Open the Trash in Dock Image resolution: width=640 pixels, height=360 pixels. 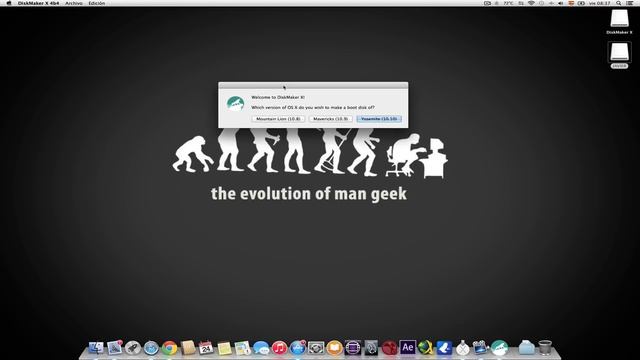pyautogui.click(x=545, y=348)
